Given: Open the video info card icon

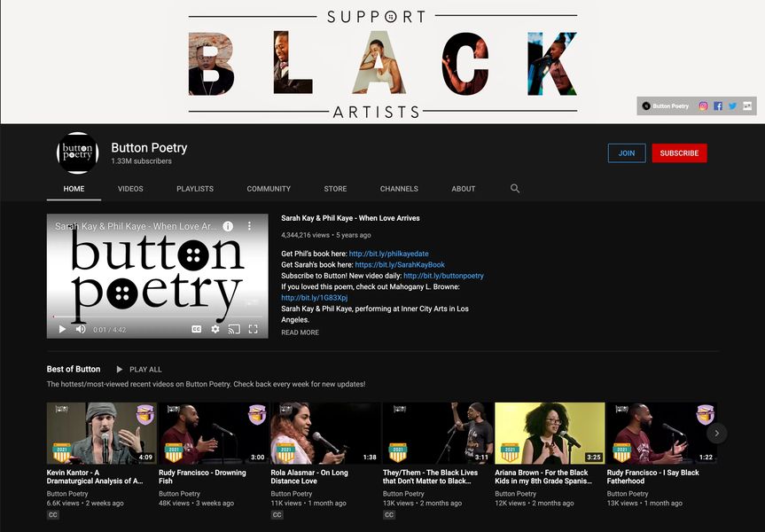Looking at the screenshot, I should click(228, 226).
